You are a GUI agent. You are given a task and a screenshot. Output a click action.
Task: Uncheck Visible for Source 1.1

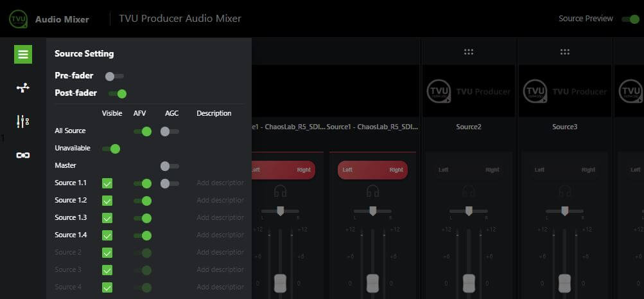coord(107,183)
